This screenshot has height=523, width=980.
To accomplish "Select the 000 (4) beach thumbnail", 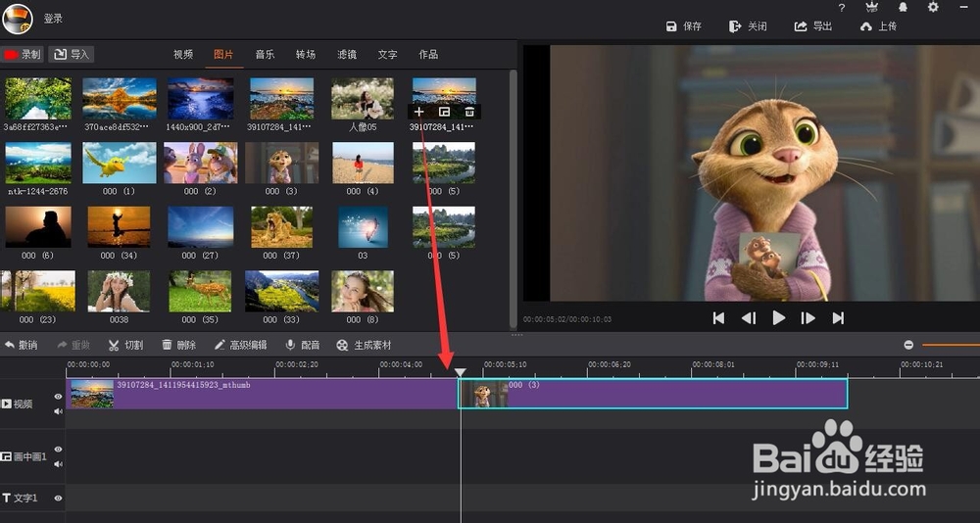I will (364, 163).
